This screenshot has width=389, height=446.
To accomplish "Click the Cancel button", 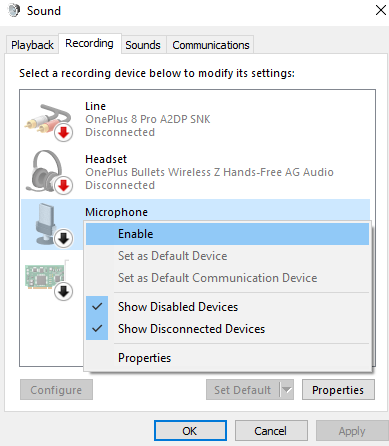I will tap(271, 431).
